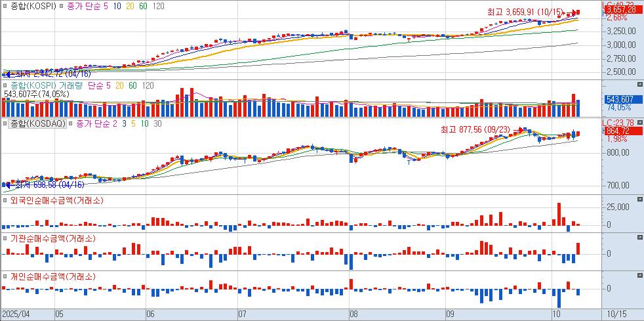Viewport: 644px width, 321px height.
Task: Click the square marker before 개인순매수금액 label
Action: click(5, 276)
